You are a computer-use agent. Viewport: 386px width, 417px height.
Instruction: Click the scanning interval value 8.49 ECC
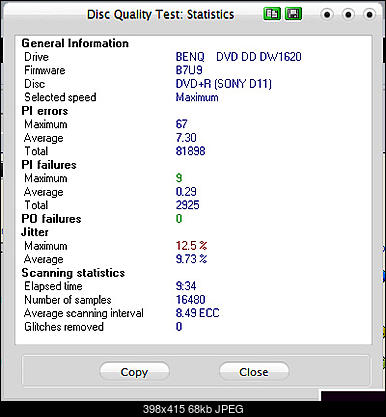pyautogui.click(x=197, y=313)
